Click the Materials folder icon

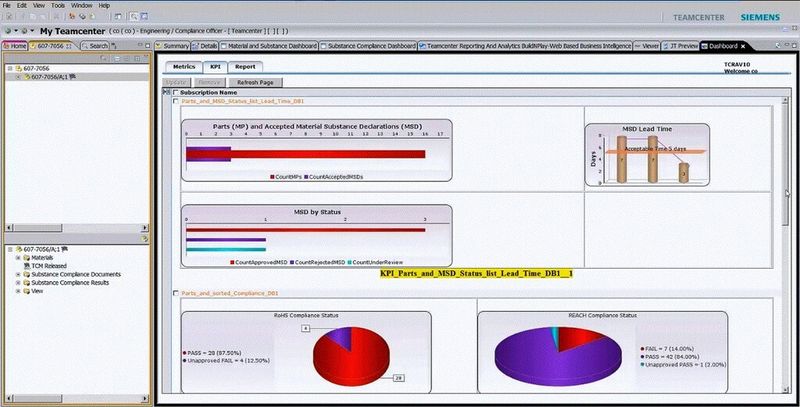[27, 258]
